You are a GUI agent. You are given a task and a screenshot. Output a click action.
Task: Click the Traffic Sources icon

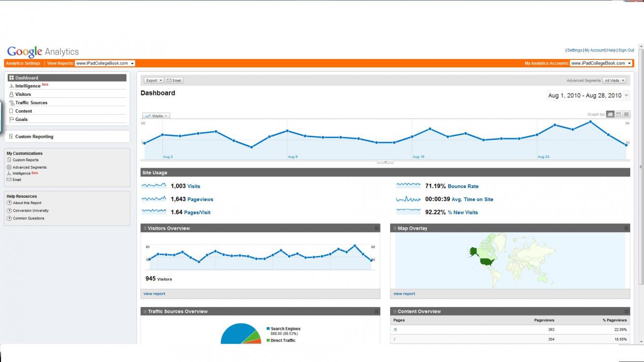[12, 103]
